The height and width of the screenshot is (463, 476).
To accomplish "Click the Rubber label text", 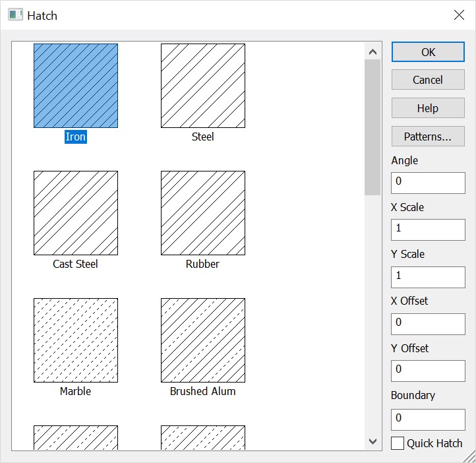I will (x=202, y=264).
